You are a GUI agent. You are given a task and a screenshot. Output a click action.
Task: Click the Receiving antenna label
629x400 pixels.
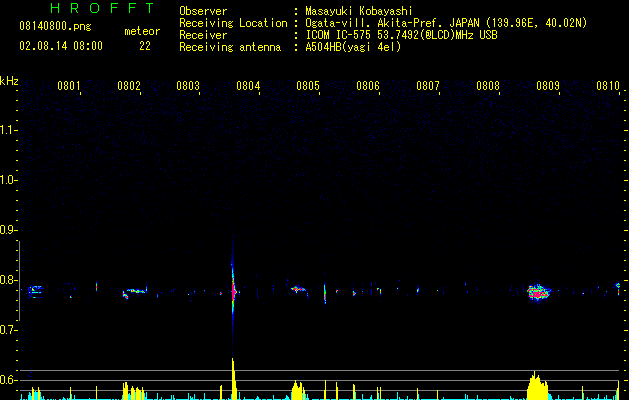[230, 47]
